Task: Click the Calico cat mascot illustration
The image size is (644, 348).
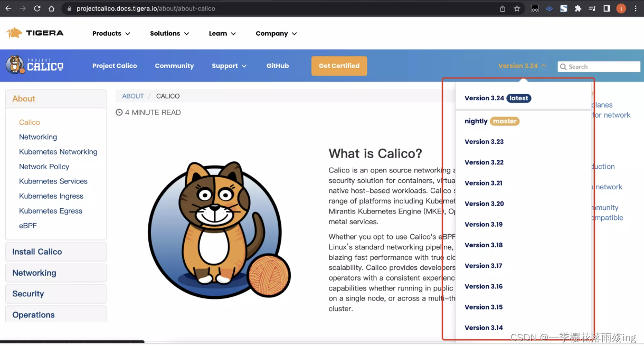Action: point(219,230)
